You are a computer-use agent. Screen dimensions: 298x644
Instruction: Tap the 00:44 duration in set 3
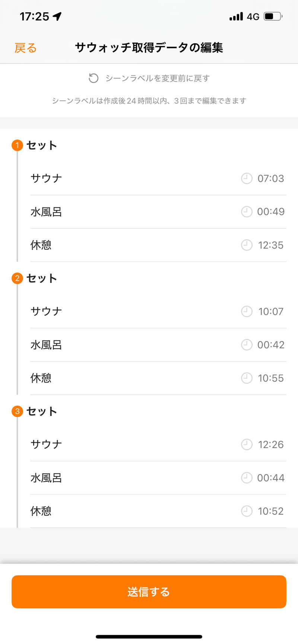(x=271, y=478)
